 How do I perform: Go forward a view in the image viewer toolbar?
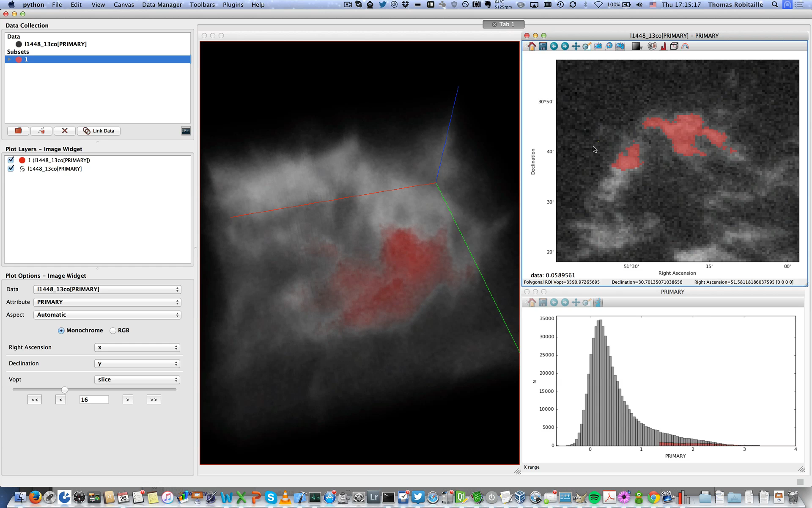tap(565, 47)
